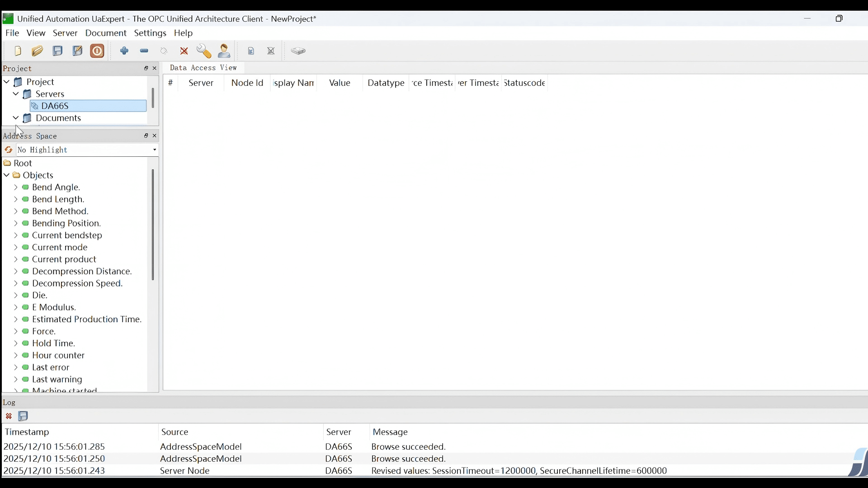Save the project with floppy icon
Viewport: 868px width, 488px height.
pos(58,51)
